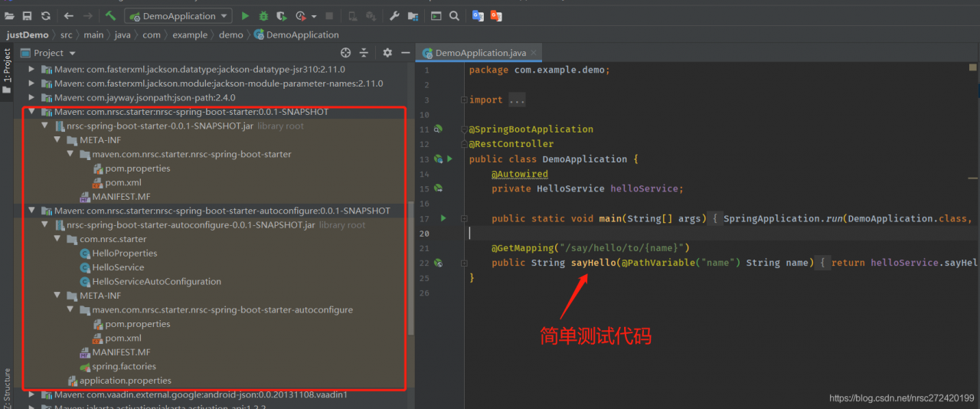Image resolution: width=980 pixels, height=409 pixels.
Task: Click the DemoApplication breadcrumb
Action: point(296,34)
